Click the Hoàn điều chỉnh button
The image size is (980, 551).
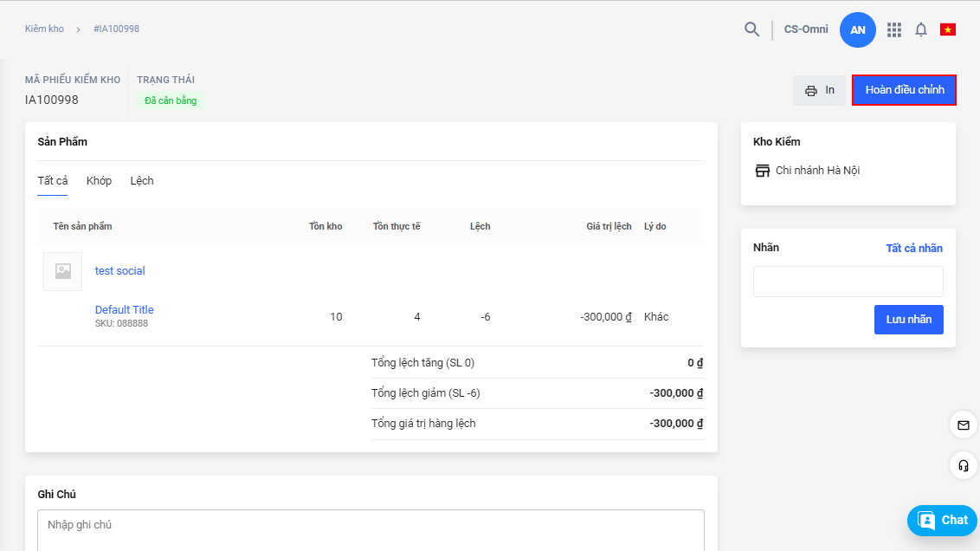coord(904,90)
